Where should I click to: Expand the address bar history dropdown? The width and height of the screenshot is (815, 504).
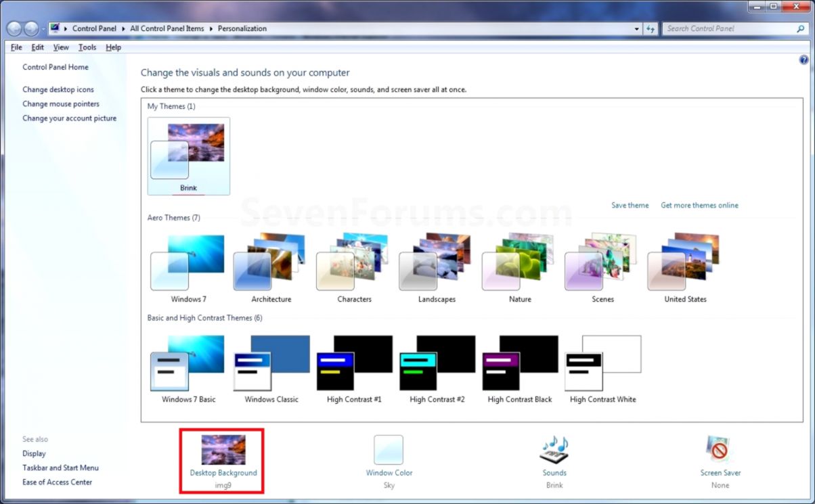(x=637, y=29)
